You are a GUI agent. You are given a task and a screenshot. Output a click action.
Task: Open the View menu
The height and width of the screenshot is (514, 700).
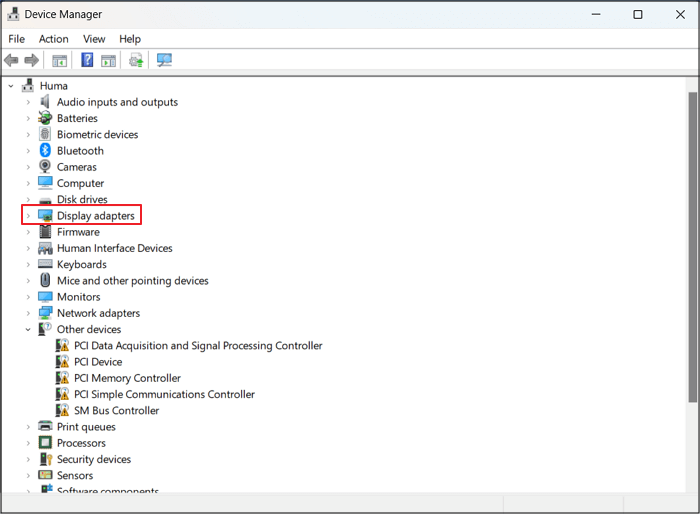(x=94, y=39)
